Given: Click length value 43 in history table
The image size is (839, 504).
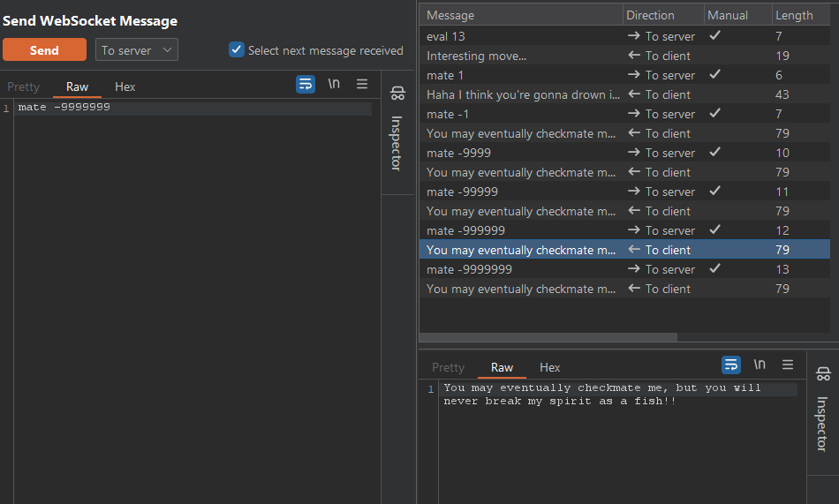Looking at the screenshot, I should coord(782,94).
